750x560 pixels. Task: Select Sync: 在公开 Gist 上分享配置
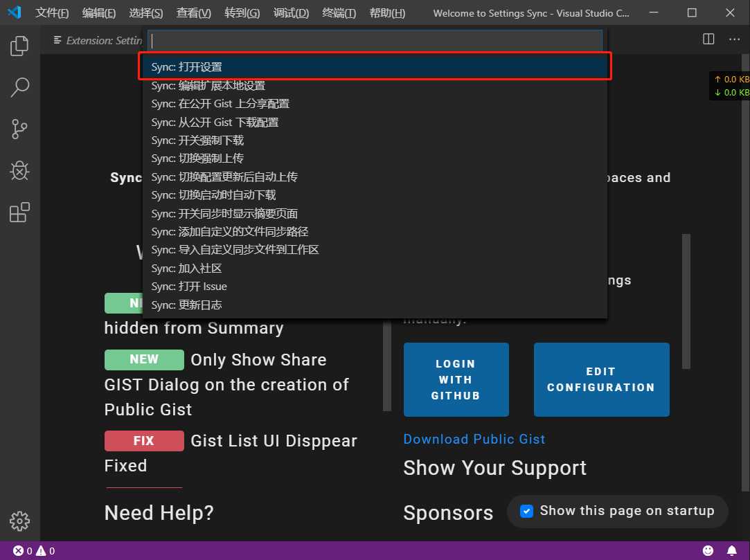375,104
